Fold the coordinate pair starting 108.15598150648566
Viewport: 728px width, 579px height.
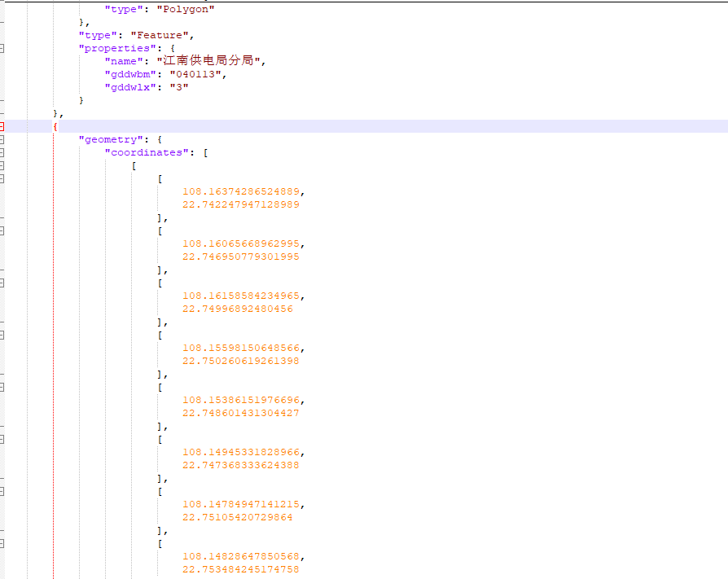[2, 335]
